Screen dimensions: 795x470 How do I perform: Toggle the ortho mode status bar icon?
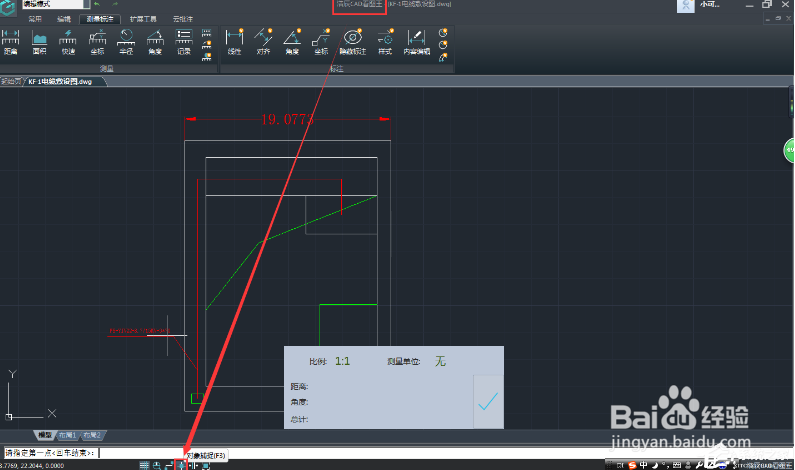[x=169, y=465]
